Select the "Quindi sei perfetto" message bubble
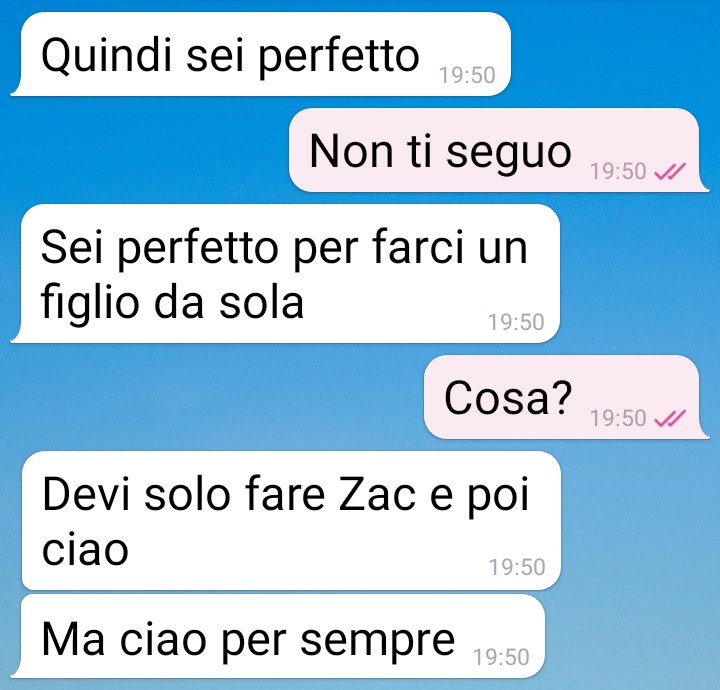This screenshot has height=690, width=720. [x=261, y=54]
